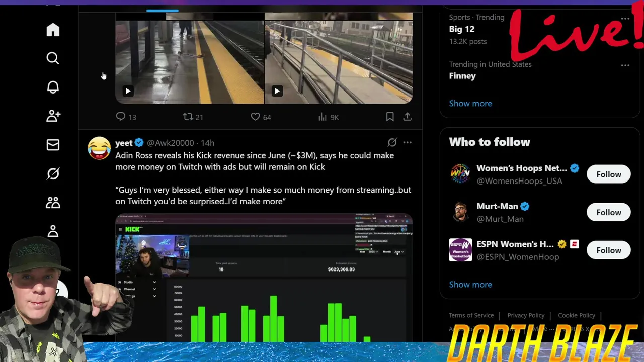Open Privacy Policy link
644x362 pixels.
point(526,315)
